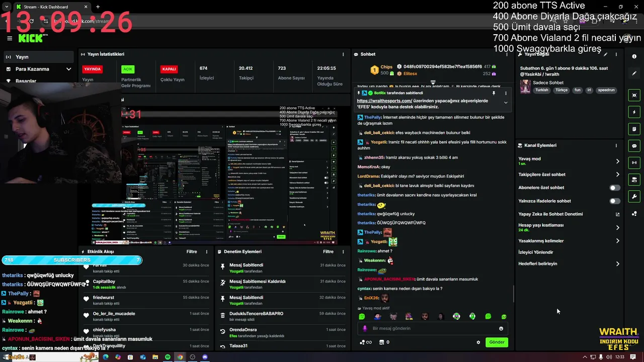This screenshot has height=362, width=644.
Task: Toggle the chat bubble panel icon in the rail
Action: [x=634, y=146]
